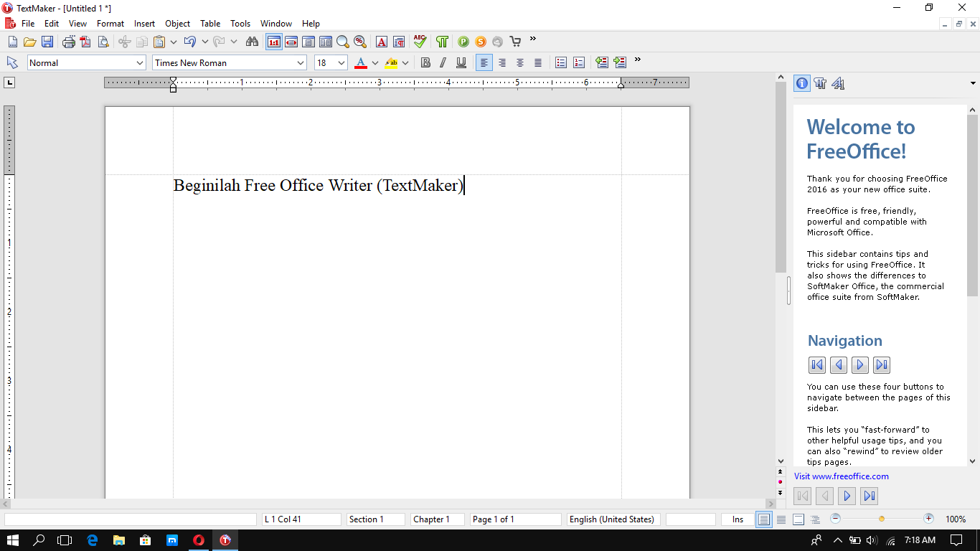
Task: Open the font size 18 dropdown
Action: pos(341,62)
